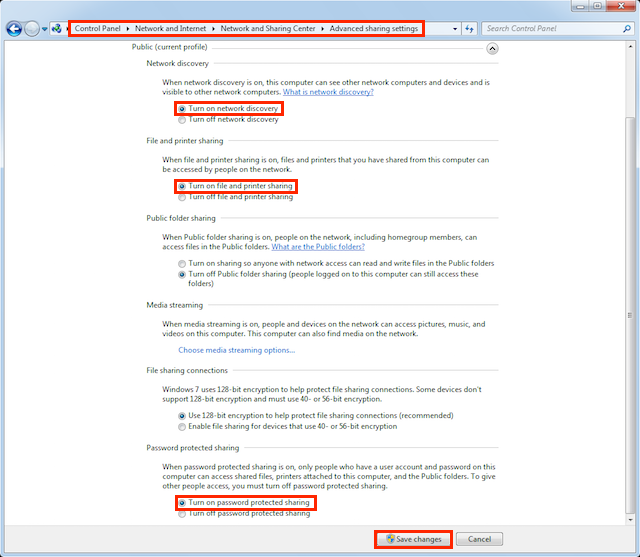Open the Control Panel breadcrumb
Screen dimensions: 640x557
coord(98,29)
